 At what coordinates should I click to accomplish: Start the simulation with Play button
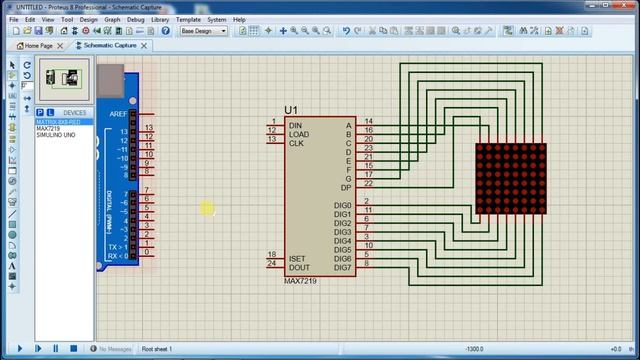coord(20,349)
